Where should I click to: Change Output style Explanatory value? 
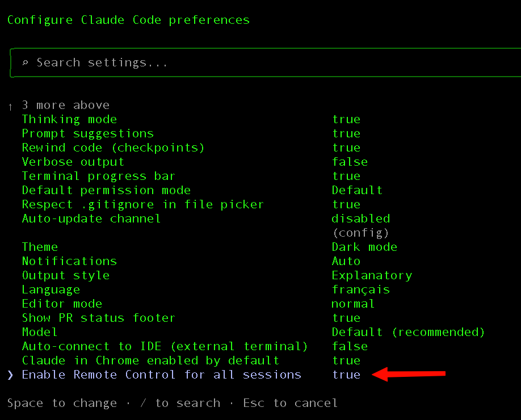click(372, 275)
